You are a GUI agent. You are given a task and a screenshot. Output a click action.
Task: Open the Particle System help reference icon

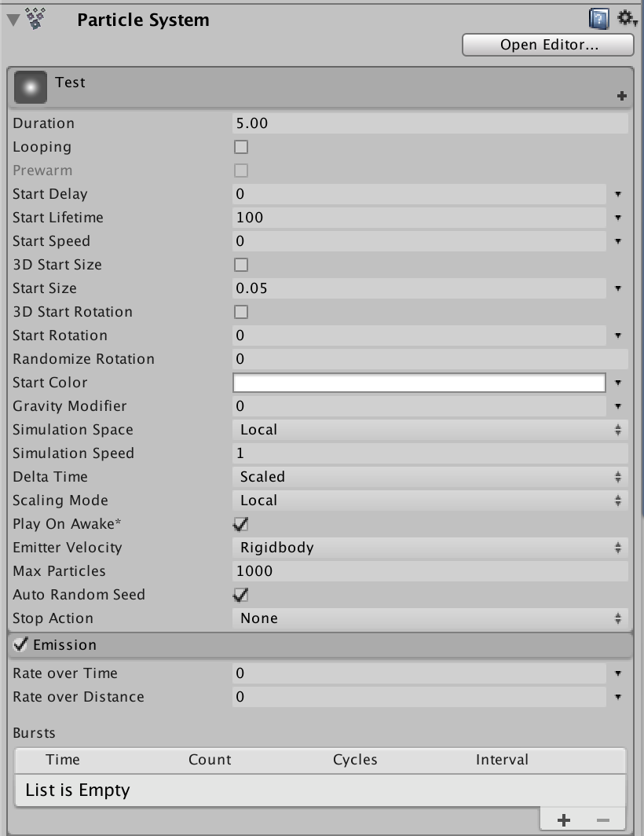point(598,18)
